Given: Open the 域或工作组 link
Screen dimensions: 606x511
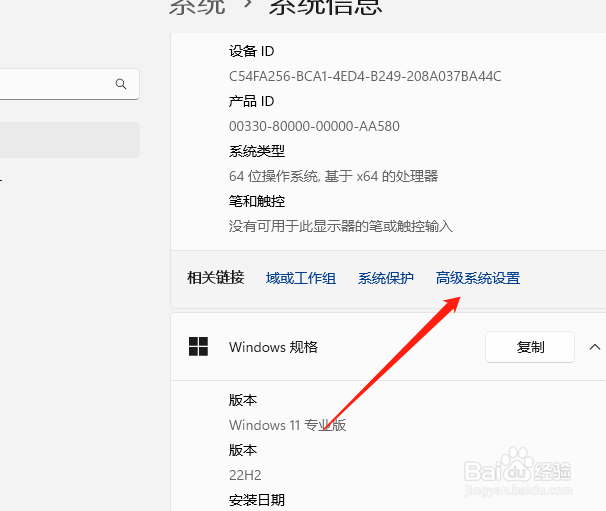Looking at the screenshot, I should point(301,278).
